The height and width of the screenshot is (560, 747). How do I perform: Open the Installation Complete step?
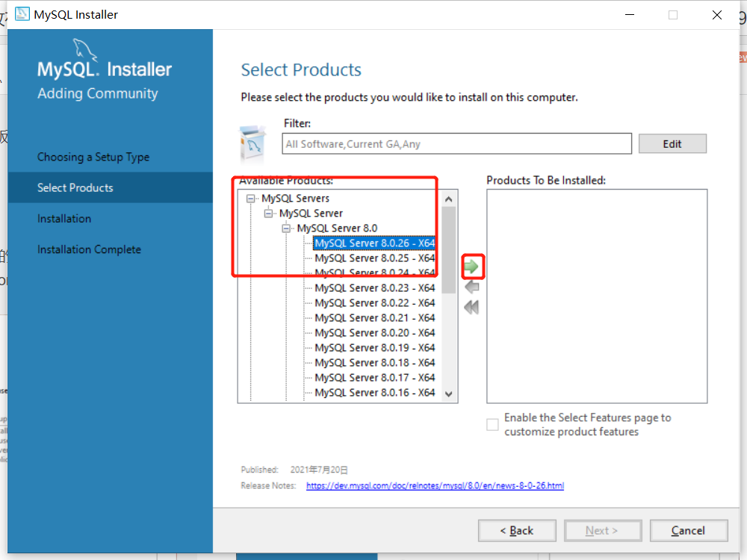coord(89,249)
